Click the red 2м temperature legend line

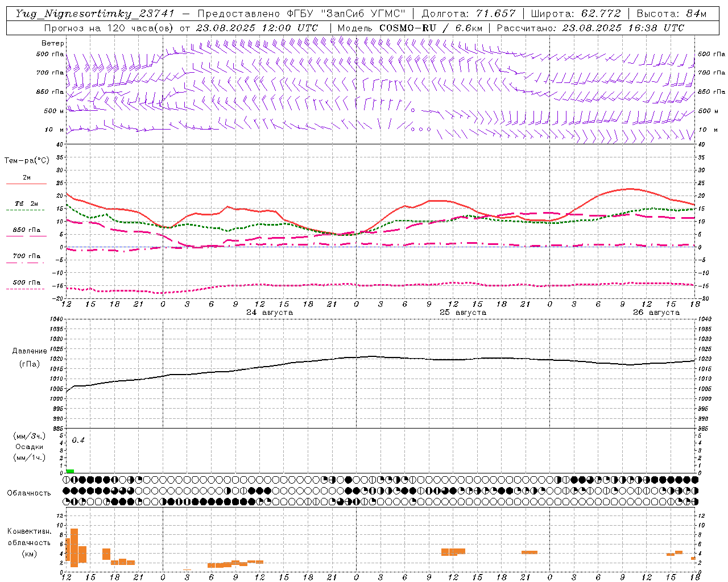click(x=26, y=184)
